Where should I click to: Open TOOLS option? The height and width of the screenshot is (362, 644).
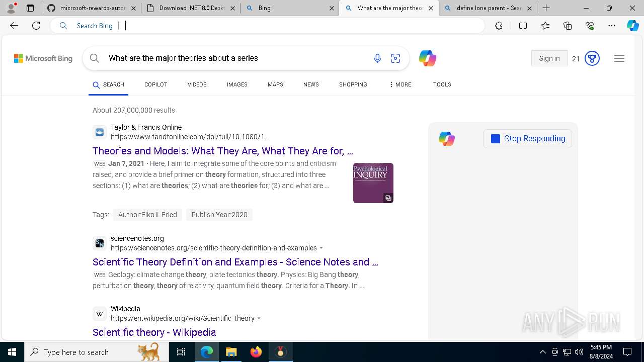pyautogui.click(x=442, y=84)
